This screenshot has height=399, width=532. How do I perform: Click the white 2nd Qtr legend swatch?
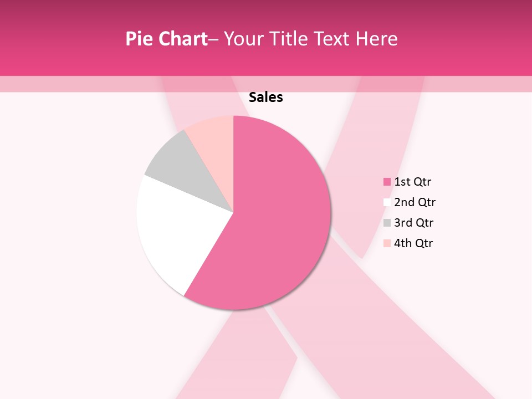[387, 202]
